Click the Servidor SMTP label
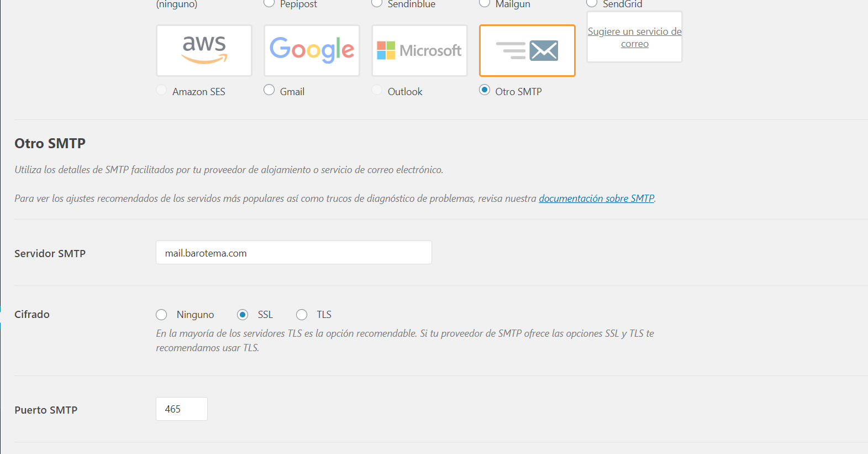 [x=50, y=253]
